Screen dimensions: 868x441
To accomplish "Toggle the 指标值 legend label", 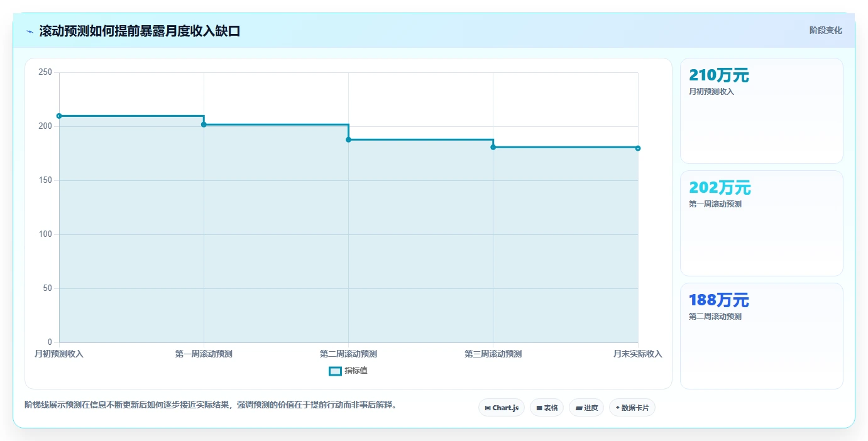I will point(356,371).
